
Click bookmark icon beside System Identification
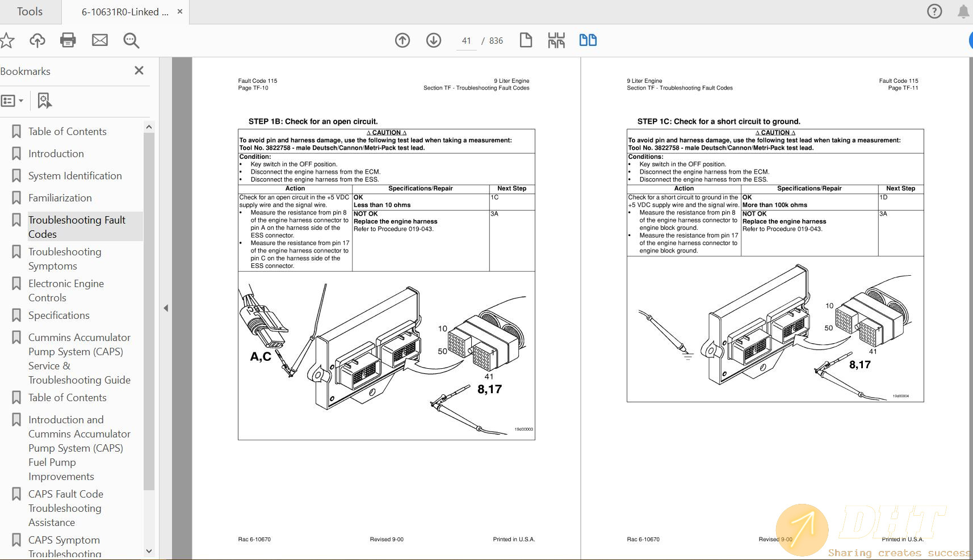click(x=16, y=176)
